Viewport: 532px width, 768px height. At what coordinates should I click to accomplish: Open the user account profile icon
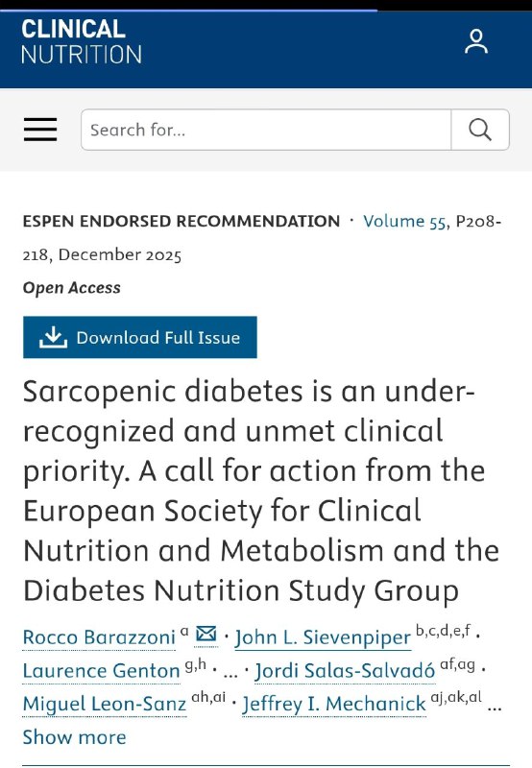[476, 41]
